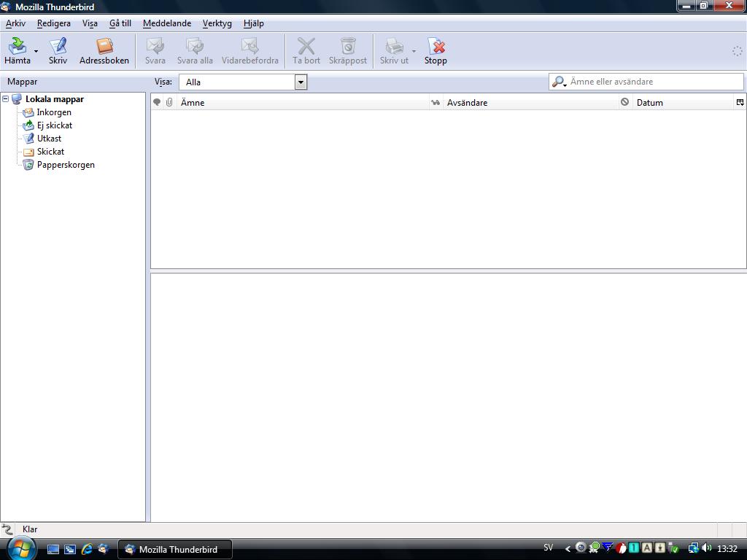This screenshot has width=747, height=560.
Task: Click the SV language indicator
Action: pyautogui.click(x=549, y=548)
